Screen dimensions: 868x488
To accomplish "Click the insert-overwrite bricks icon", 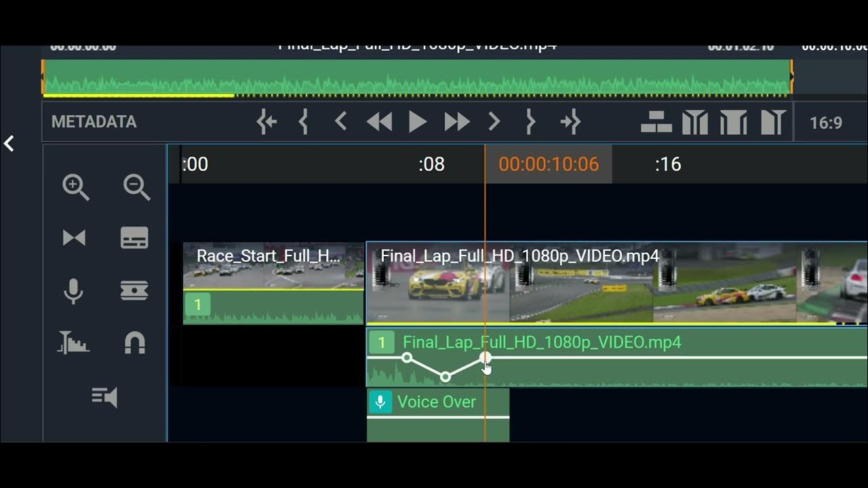I will (x=656, y=122).
